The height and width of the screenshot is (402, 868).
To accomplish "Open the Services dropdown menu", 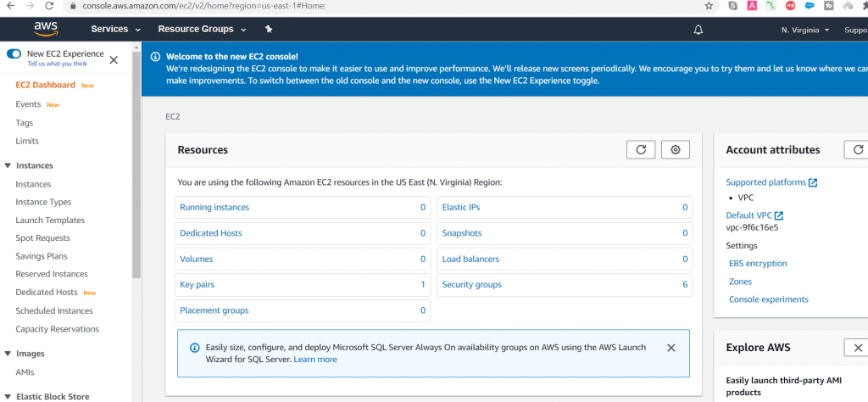I will point(115,29).
